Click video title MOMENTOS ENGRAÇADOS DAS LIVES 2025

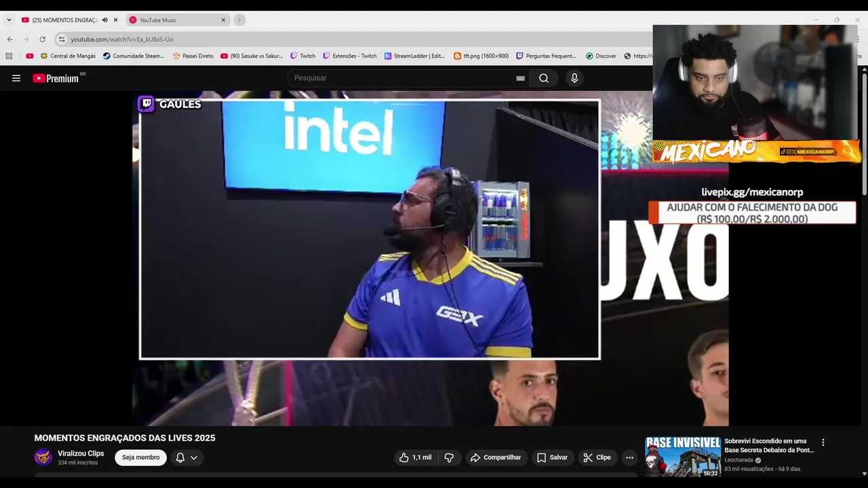(x=125, y=439)
